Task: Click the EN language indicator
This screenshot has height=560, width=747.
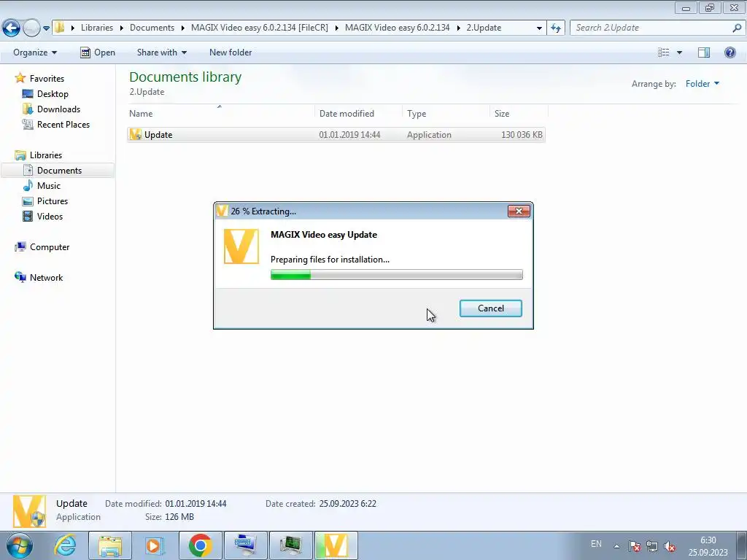Action: click(596, 544)
